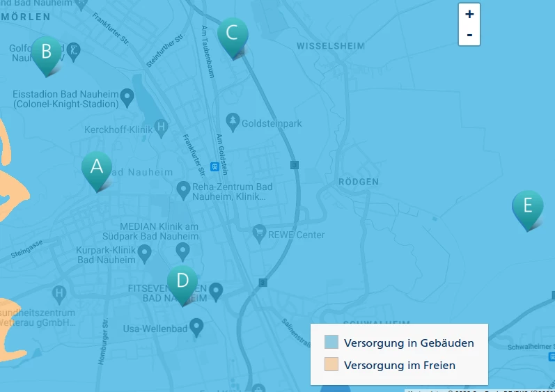Zoom in with the plus button

[x=469, y=14]
